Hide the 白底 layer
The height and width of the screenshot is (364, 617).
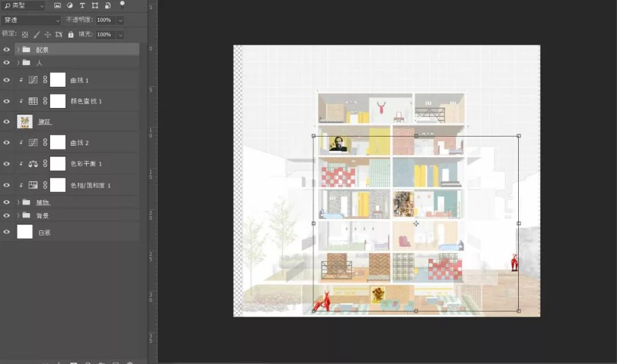[x=6, y=232]
